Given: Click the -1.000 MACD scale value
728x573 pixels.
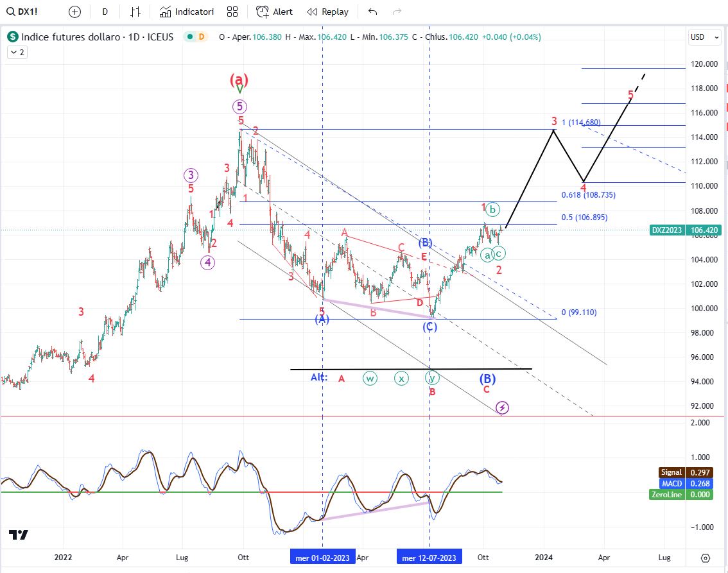Looking at the screenshot, I should 702,527.
